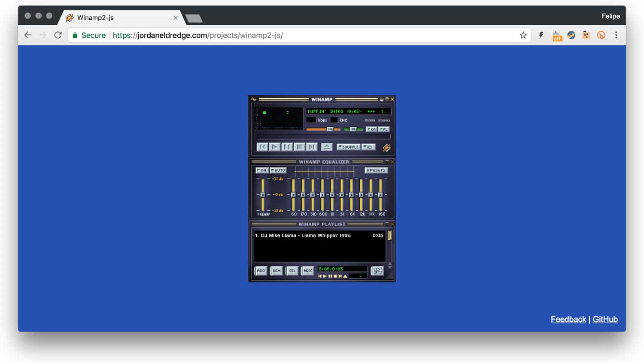Viewport: 644px width, 363px height.
Task: Click the Play icon in the playlist mini controls
Action: tap(325, 276)
